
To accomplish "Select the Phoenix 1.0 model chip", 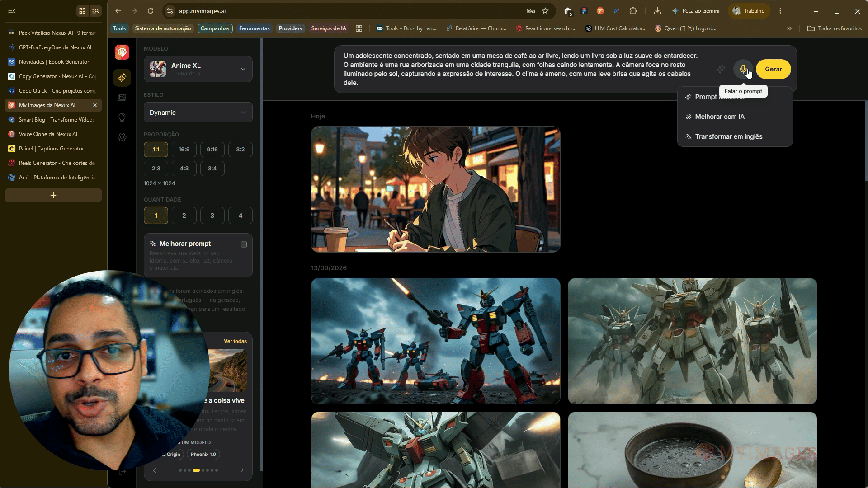I will (x=203, y=454).
